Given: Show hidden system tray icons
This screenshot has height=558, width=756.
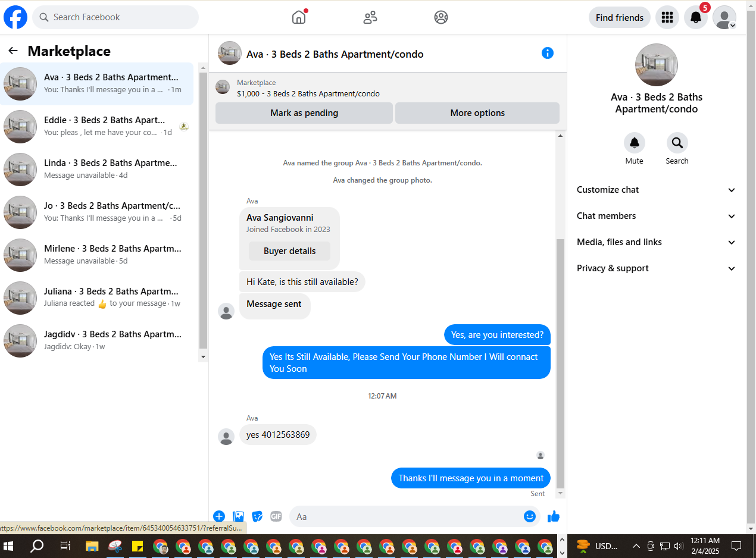Looking at the screenshot, I should click(636, 546).
